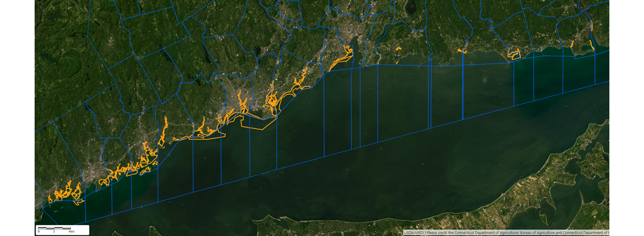Viewport: 644px width, 236px height.
Task: Click the 2 label on the scale bar
Action: (54, 232)
